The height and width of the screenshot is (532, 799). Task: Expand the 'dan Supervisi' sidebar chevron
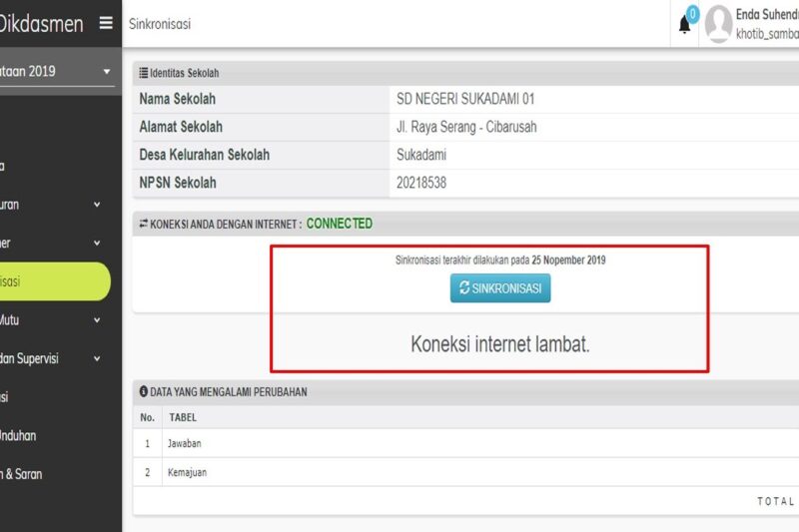(97, 359)
